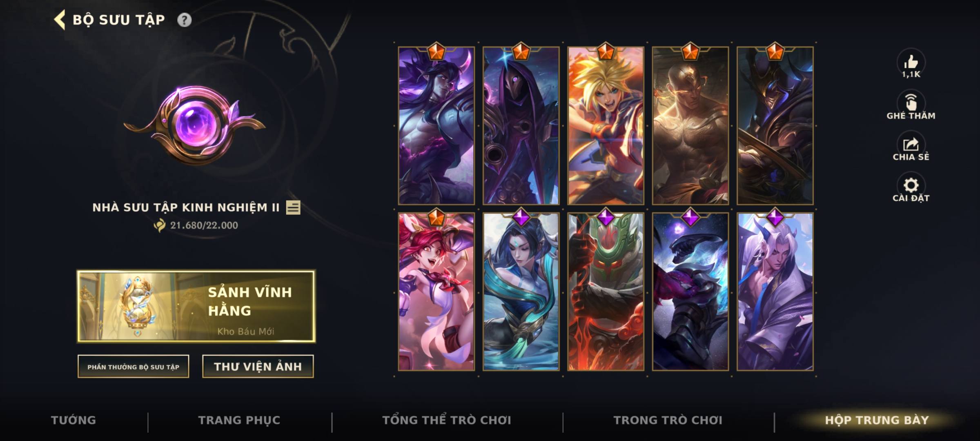Go back using the Bộ Sưu Tập arrow
980x441 pixels.
[60, 20]
